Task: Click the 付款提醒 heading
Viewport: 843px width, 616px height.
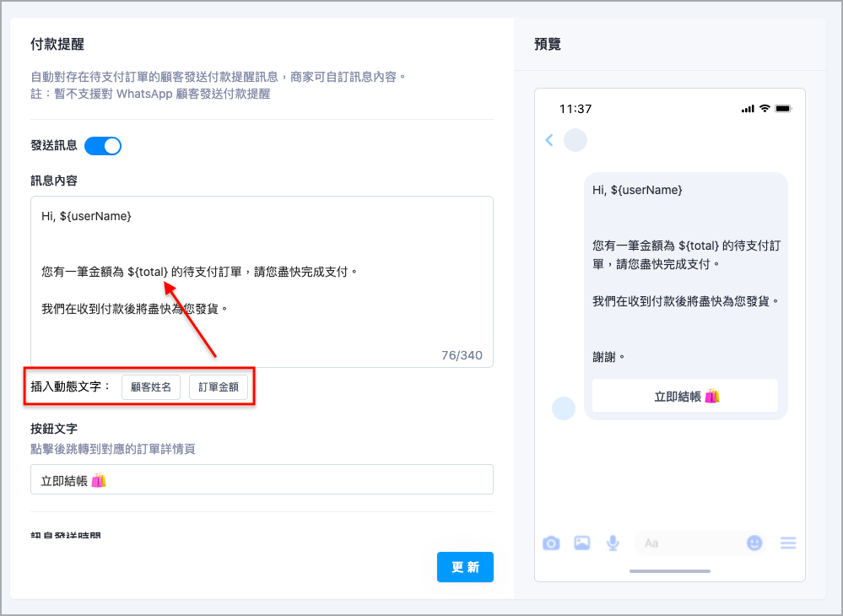Action: pyautogui.click(x=57, y=45)
